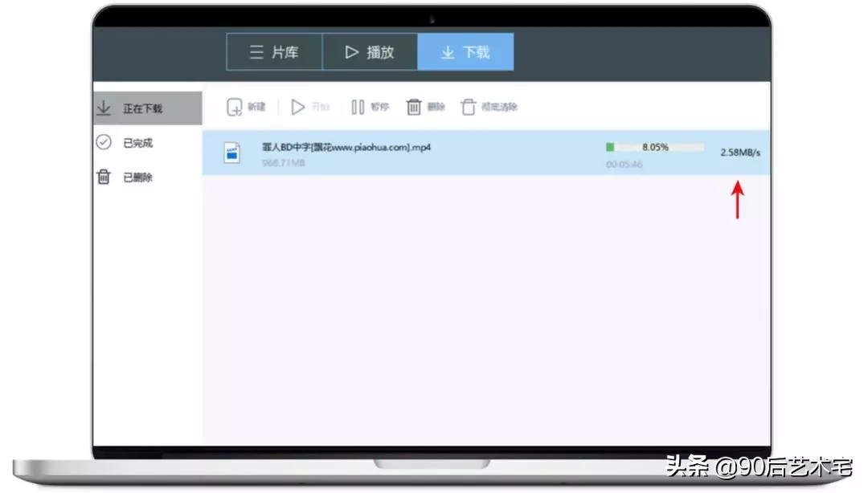Click the 新建 (New download) icon
Viewport: 868px width, 493px height.
coord(235,106)
